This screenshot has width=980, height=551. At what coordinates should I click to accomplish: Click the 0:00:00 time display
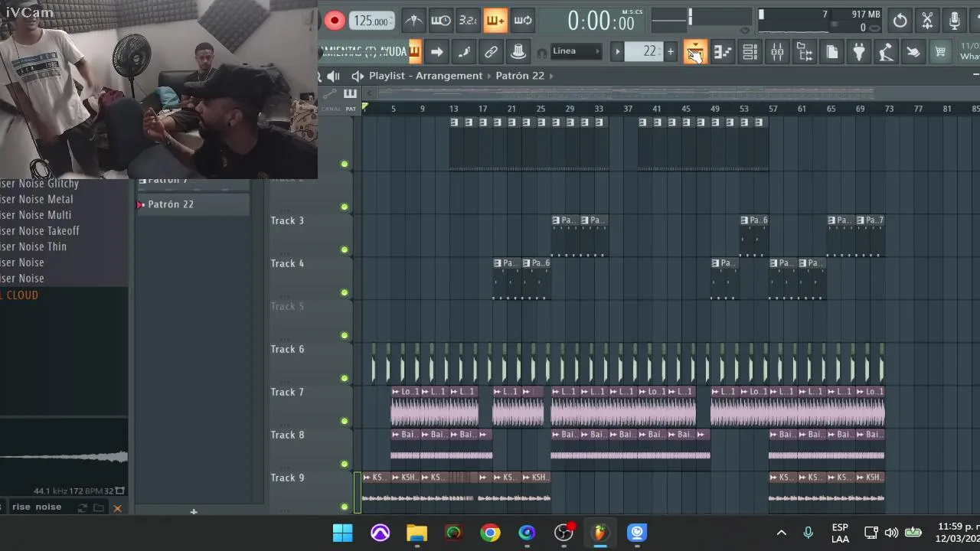[601, 21]
